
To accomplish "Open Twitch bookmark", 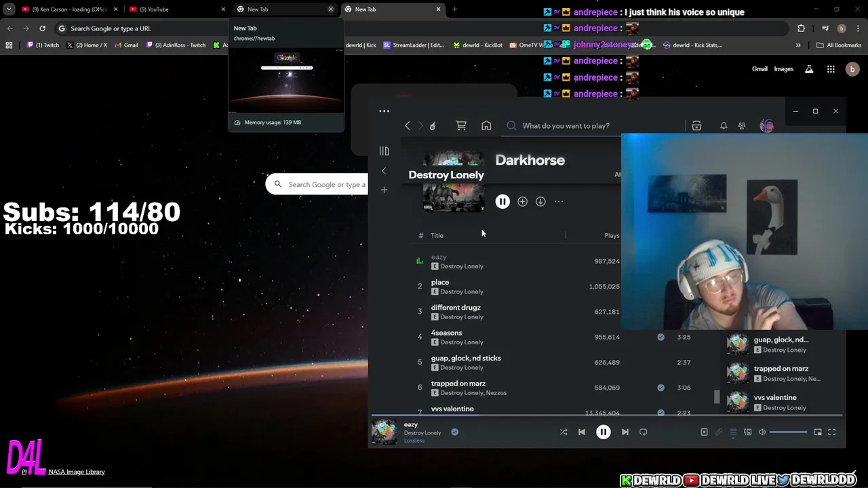I will click(x=43, y=45).
